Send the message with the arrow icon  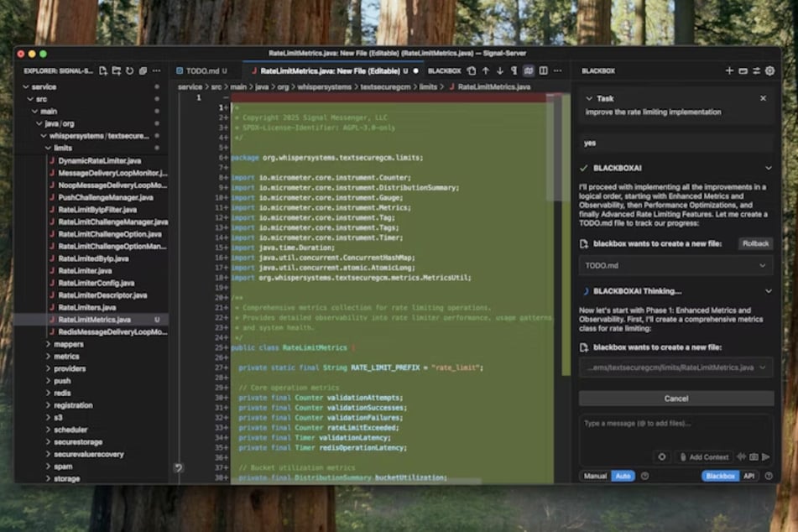(765, 456)
